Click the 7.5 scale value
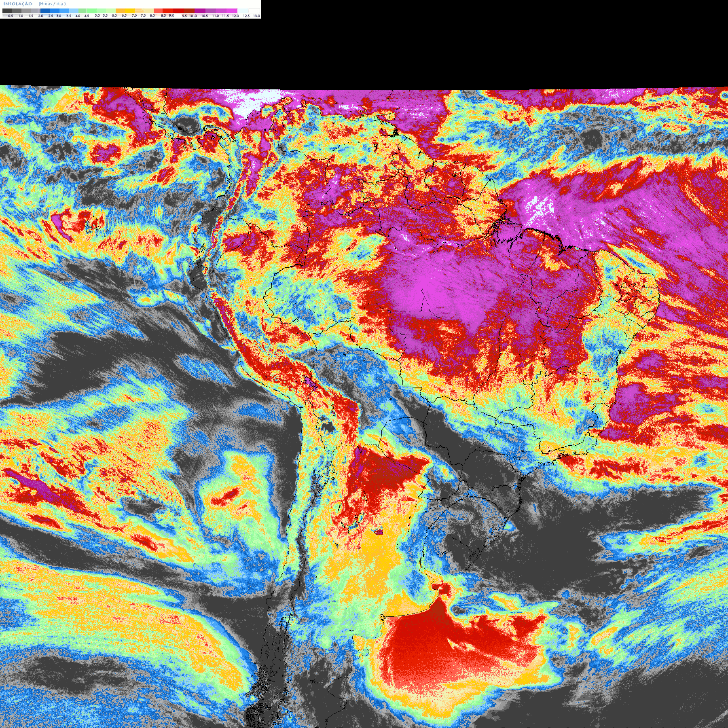This screenshot has width=728, height=728. [x=143, y=15]
